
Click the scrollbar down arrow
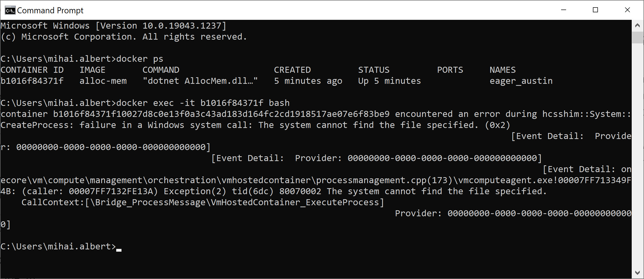pos(637,272)
